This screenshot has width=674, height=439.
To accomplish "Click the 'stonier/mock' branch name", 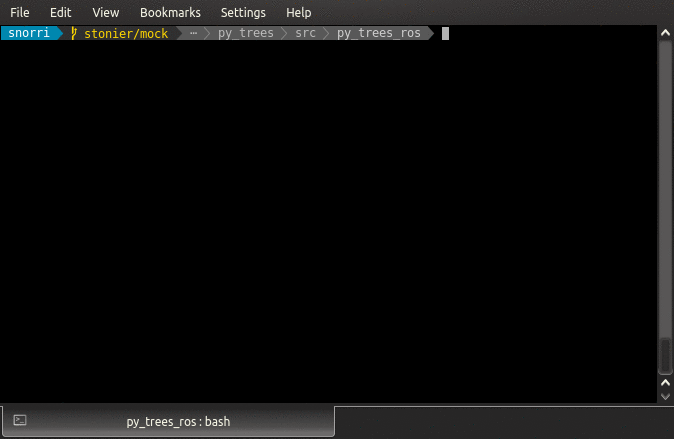I will 126,33.
